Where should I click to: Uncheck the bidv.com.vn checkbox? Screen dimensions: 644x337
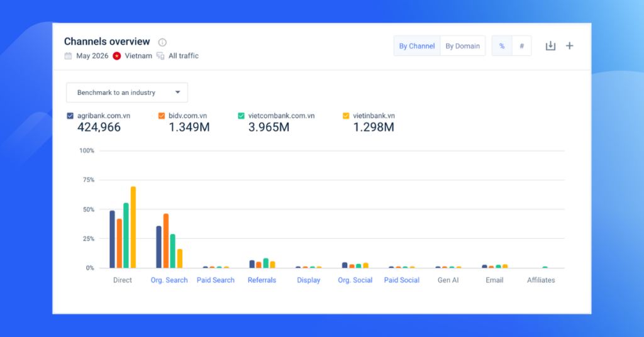[x=162, y=116]
